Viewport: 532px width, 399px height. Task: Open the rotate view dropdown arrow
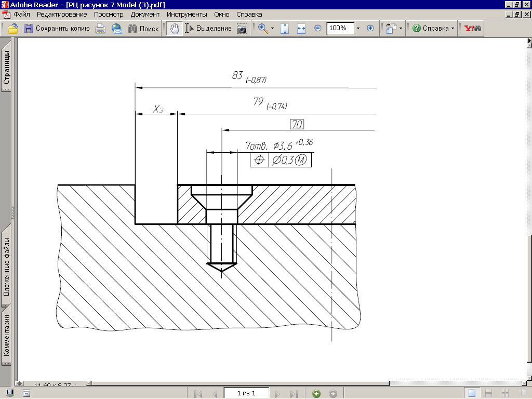(x=401, y=29)
